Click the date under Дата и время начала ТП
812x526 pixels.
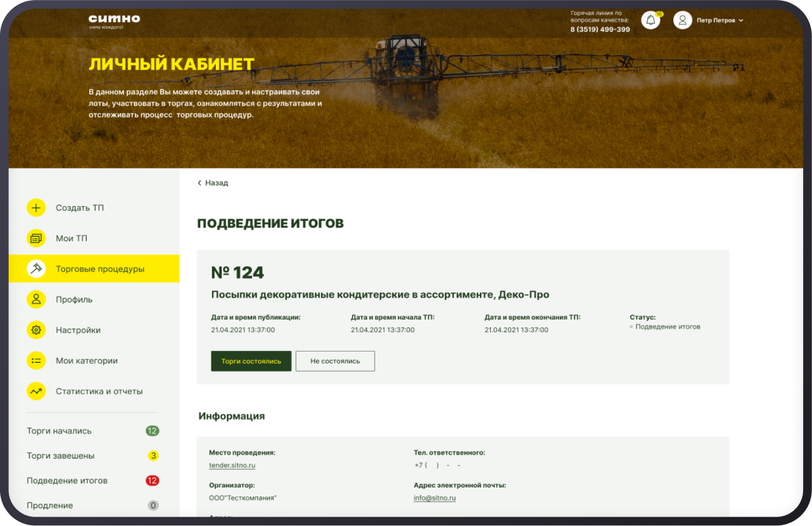click(x=383, y=329)
